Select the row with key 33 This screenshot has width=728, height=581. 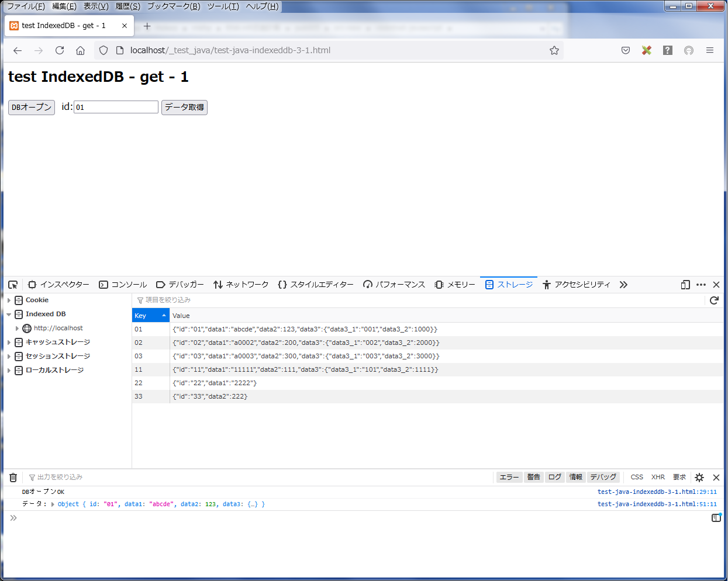coord(428,397)
